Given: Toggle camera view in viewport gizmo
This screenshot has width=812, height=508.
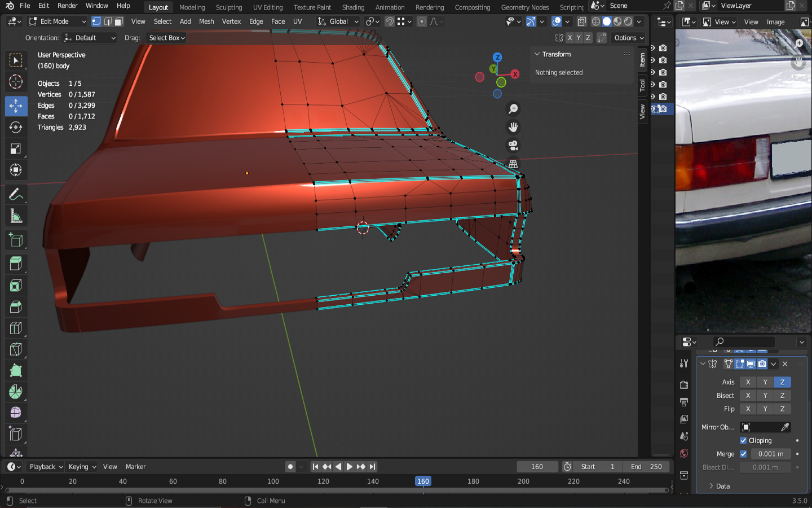Looking at the screenshot, I should 513,146.
